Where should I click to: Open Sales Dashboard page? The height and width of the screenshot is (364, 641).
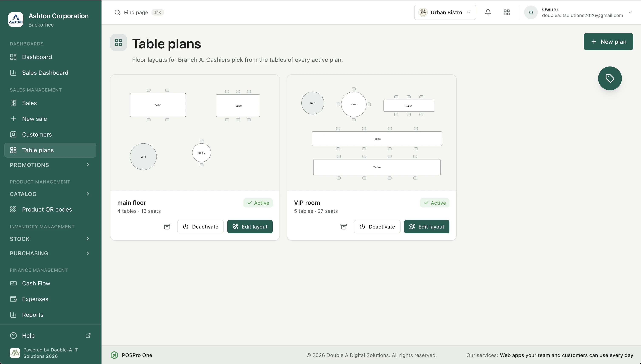[x=50, y=73]
